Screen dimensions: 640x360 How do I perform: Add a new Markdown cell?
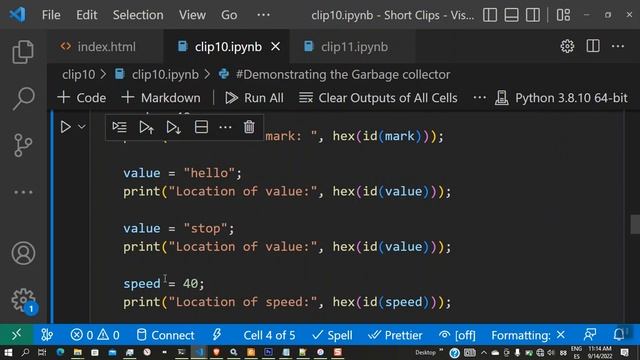[161, 98]
